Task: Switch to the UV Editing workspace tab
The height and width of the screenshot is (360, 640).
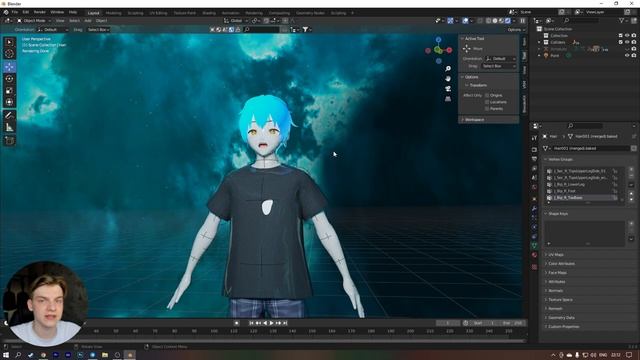Action: click(158, 13)
